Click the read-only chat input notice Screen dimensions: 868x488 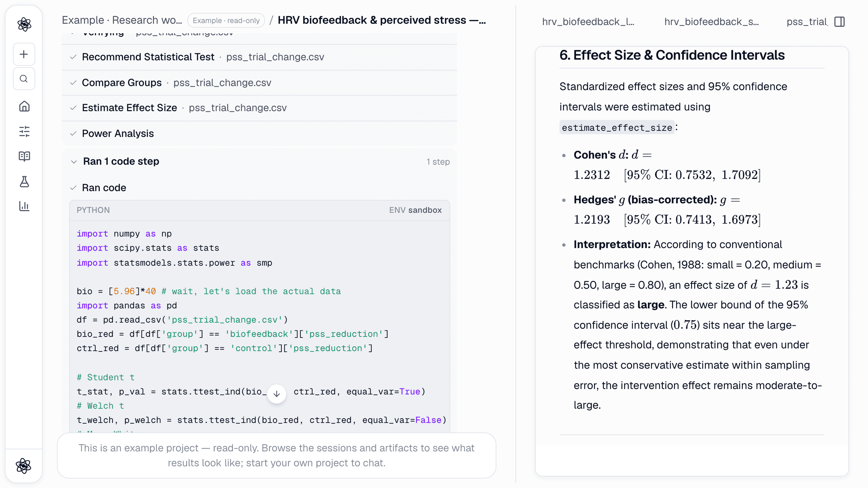(277, 455)
